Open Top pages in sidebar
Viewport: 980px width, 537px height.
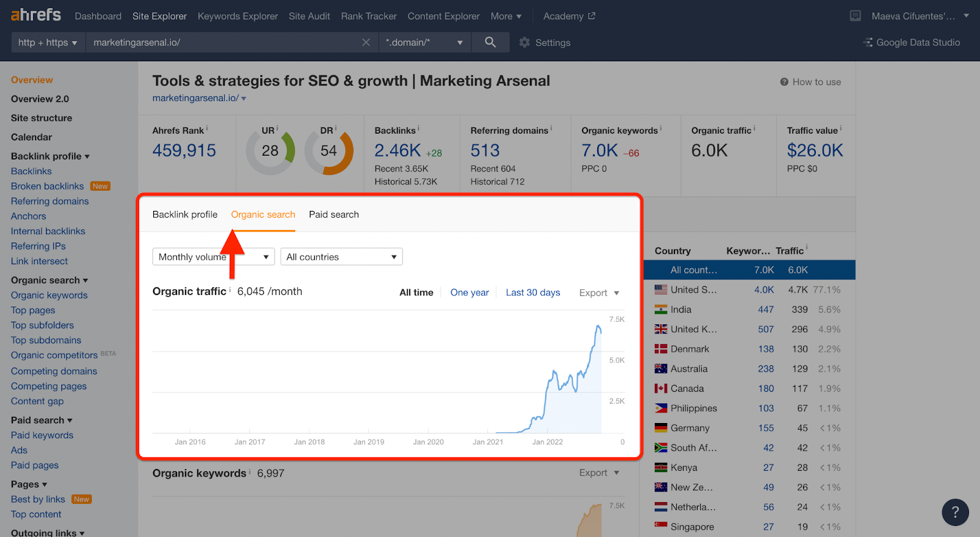(33, 310)
